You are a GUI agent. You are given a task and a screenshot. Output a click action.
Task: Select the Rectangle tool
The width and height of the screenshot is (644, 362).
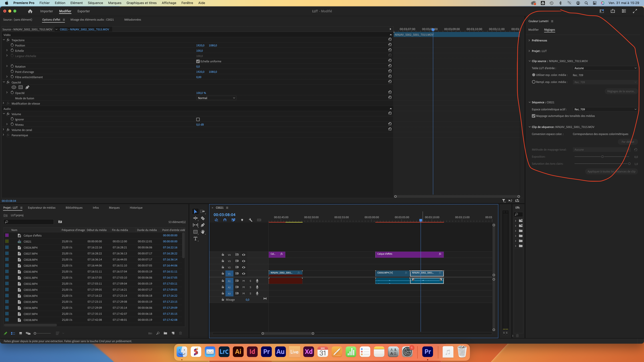pos(195,232)
